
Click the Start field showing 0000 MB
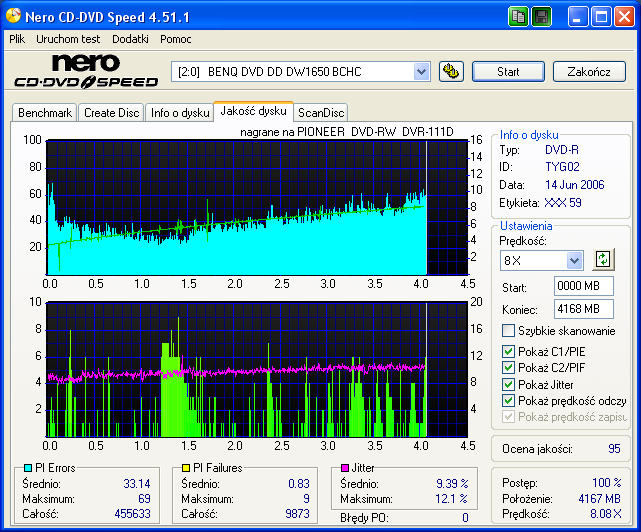pyautogui.click(x=584, y=286)
